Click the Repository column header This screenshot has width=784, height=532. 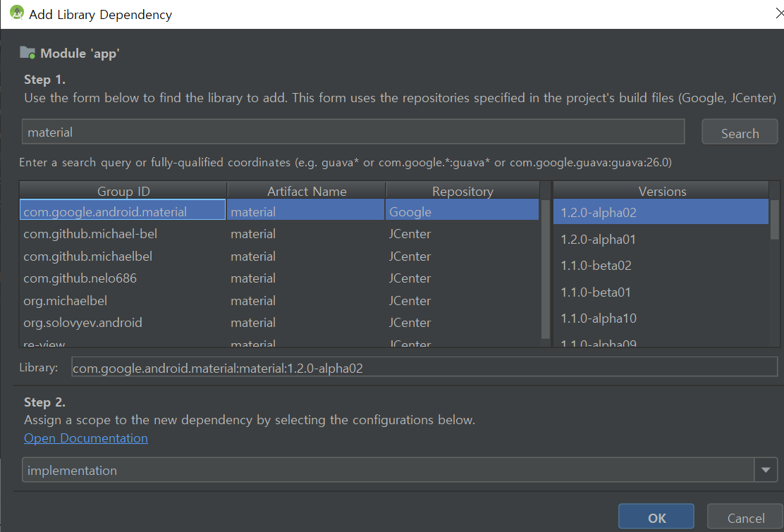click(463, 191)
